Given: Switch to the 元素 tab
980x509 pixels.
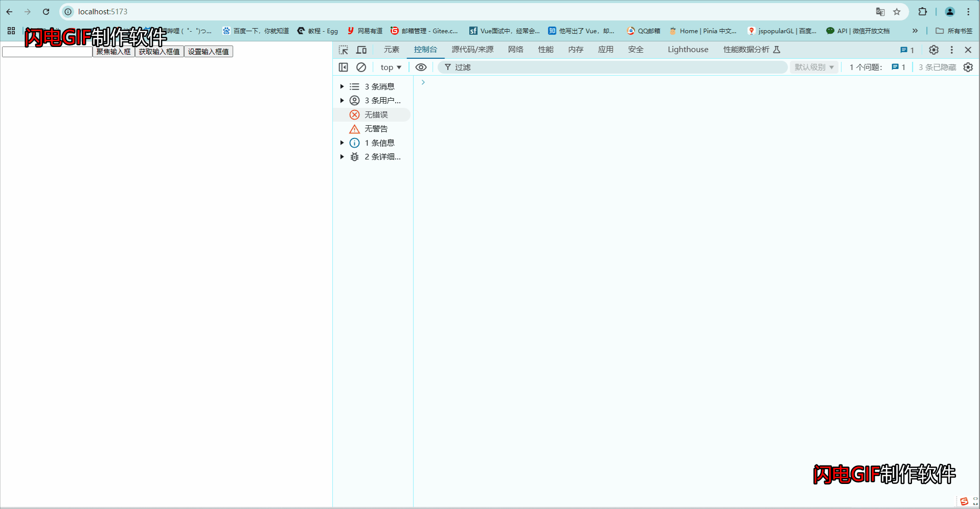Looking at the screenshot, I should 391,50.
